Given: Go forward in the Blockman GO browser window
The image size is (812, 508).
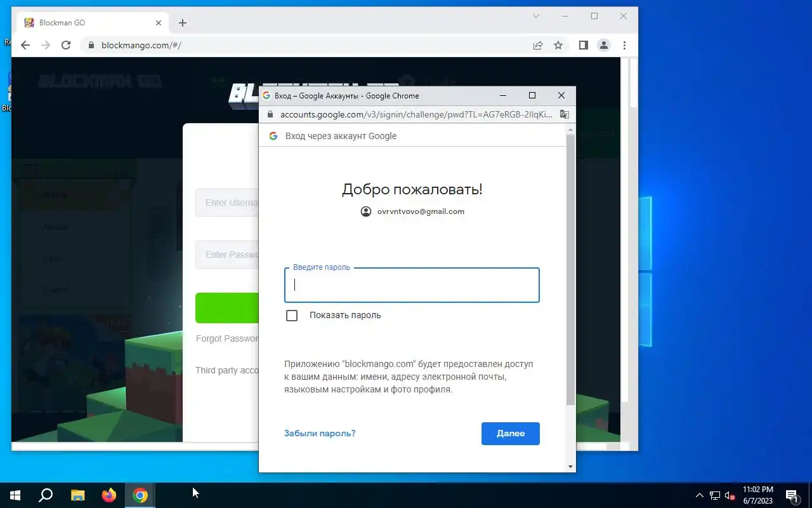Looking at the screenshot, I should tap(46, 45).
